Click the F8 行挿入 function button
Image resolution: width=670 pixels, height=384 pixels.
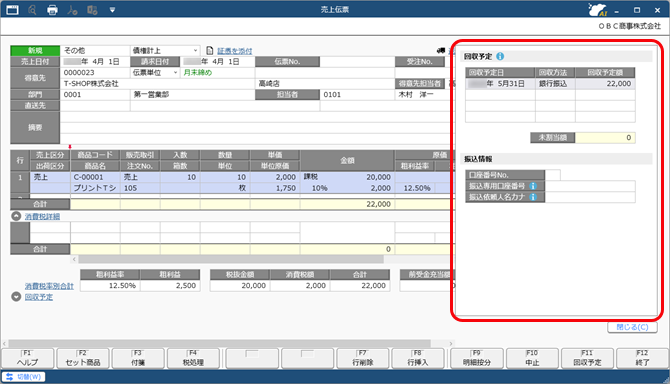[418, 358]
